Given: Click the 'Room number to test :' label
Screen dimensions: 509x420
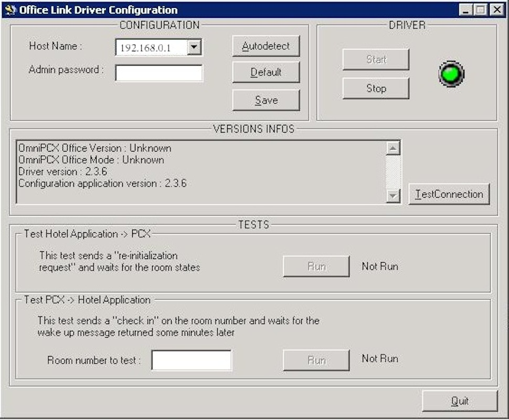Looking at the screenshot, I should (94, 360).
